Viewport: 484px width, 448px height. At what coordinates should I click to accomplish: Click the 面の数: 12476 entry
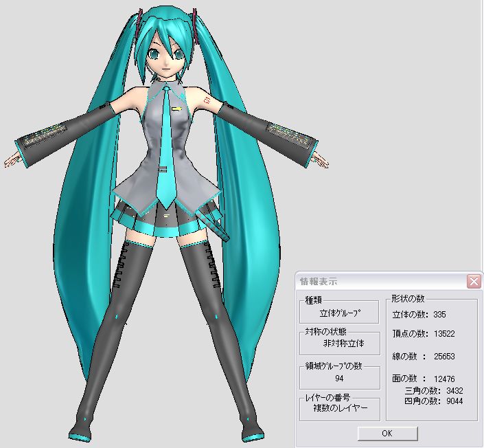tap(424, 379)
